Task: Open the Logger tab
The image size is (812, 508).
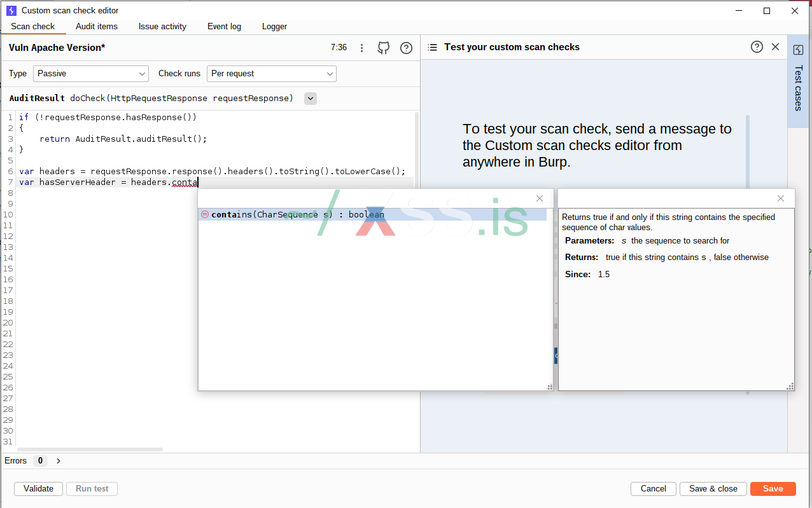Action: [x=274, y=27]
